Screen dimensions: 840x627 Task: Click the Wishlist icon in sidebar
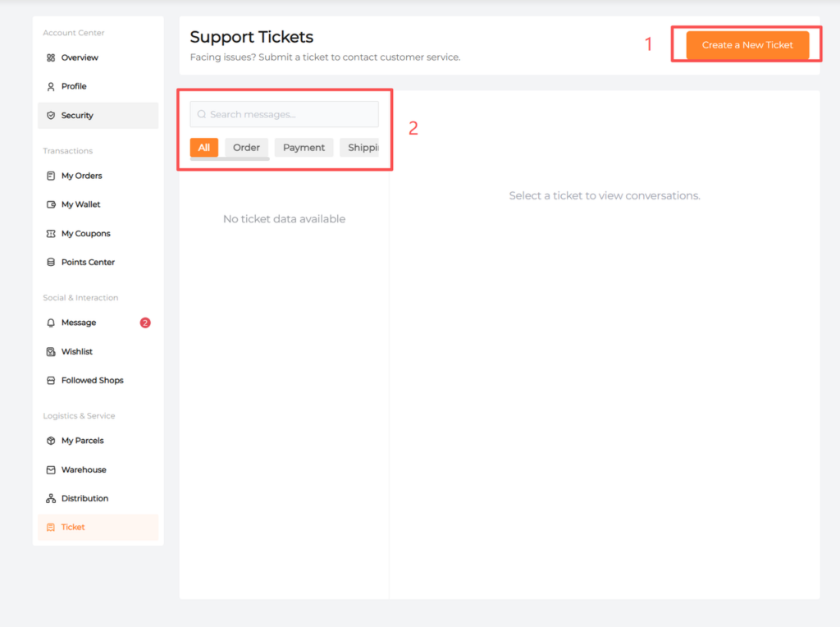coord(51,352)
